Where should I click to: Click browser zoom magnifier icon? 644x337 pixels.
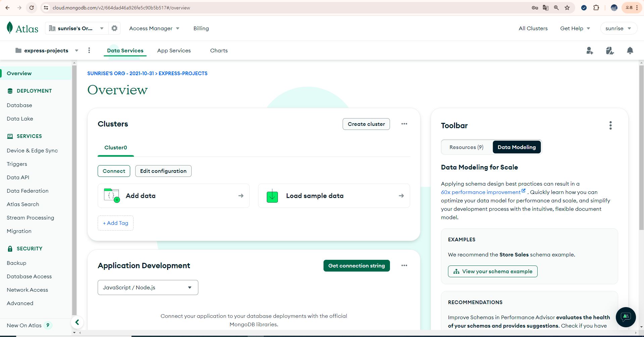556,8
